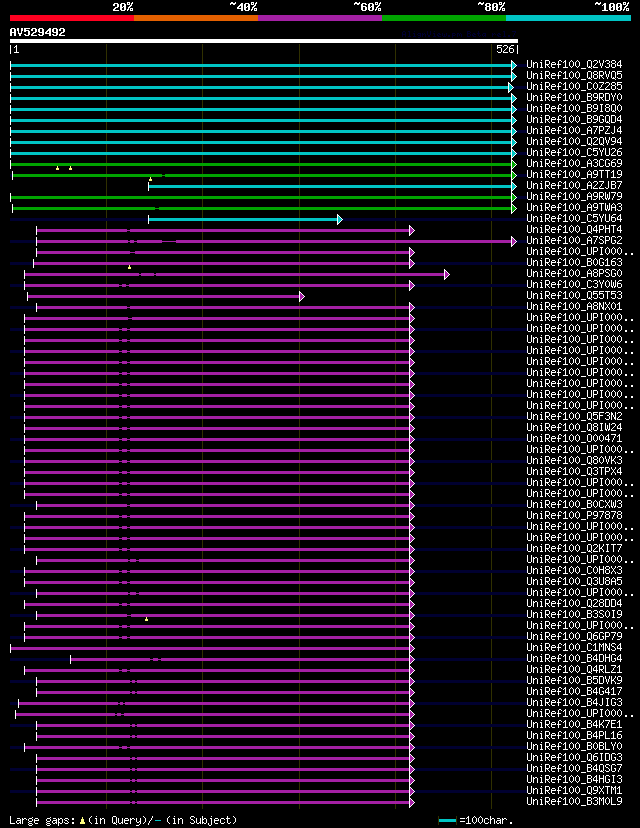Select the UniRef100_B9I8Q0 label
This screenshot has width=640, height=828.
click(574, 108)
